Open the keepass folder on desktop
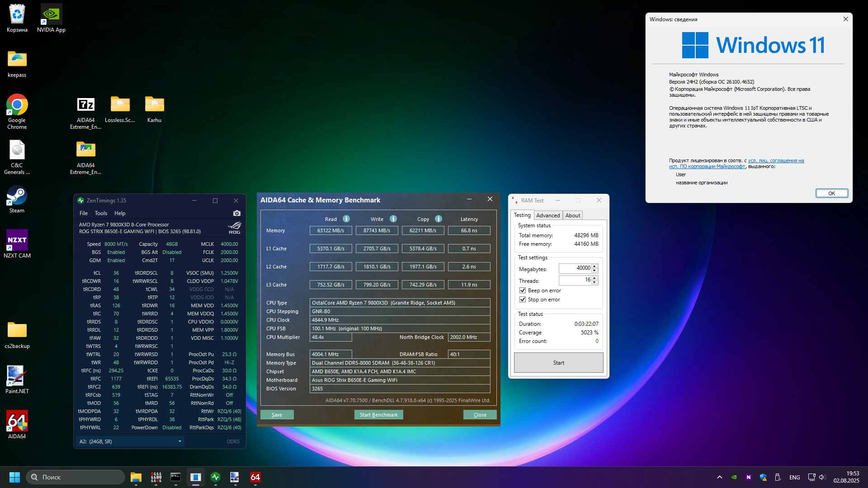This screenshot has height=488, width=868. coord(17,63)
